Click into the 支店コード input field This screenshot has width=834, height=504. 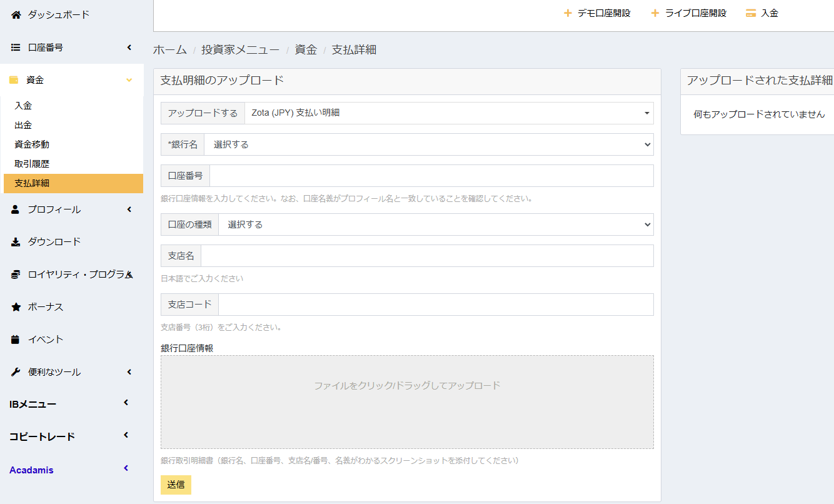(x=435, y=305)
